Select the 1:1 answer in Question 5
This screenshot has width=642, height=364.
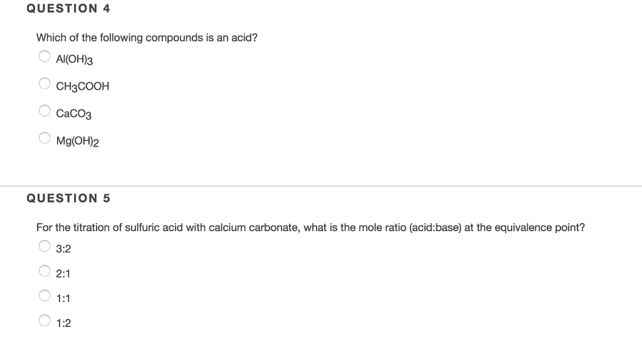pos(44,294)
